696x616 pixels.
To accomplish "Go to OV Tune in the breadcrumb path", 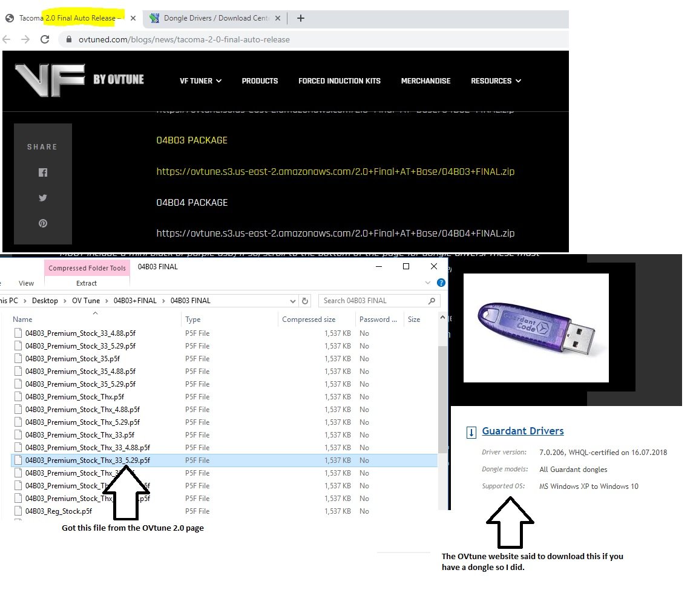I will tap(86, 301).
